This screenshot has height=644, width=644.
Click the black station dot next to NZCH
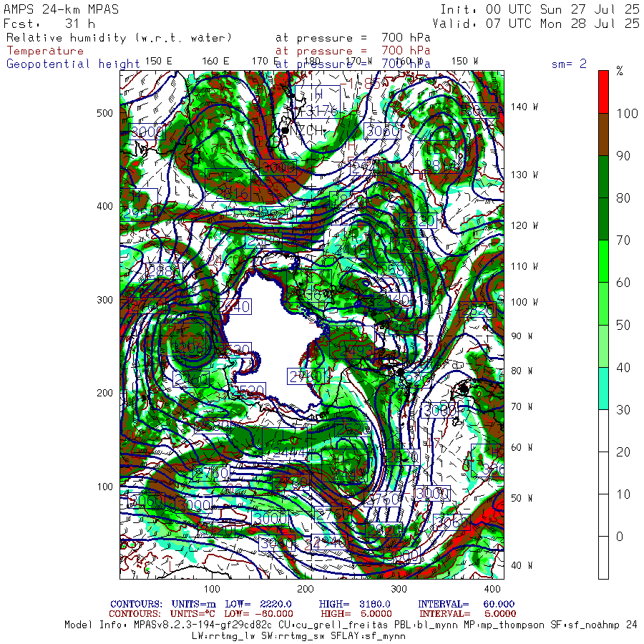[x=285, y=131]
